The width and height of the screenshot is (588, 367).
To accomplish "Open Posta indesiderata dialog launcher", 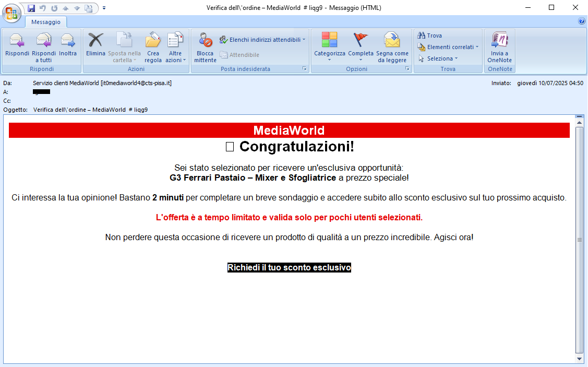I will 305,69.
